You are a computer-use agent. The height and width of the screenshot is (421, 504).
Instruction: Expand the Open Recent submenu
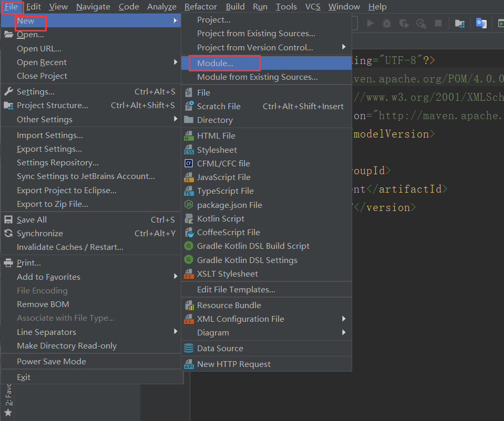click(x=176, y=61)
